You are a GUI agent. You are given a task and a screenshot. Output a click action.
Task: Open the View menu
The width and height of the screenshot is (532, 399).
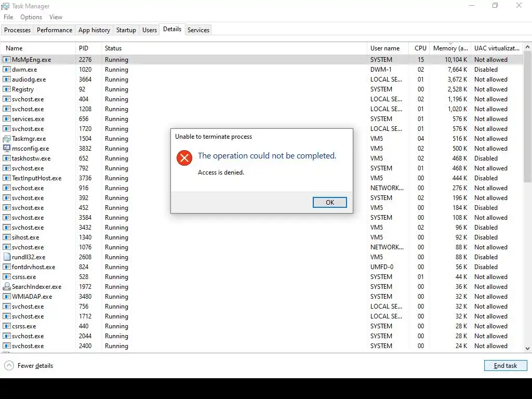[56, 17]
